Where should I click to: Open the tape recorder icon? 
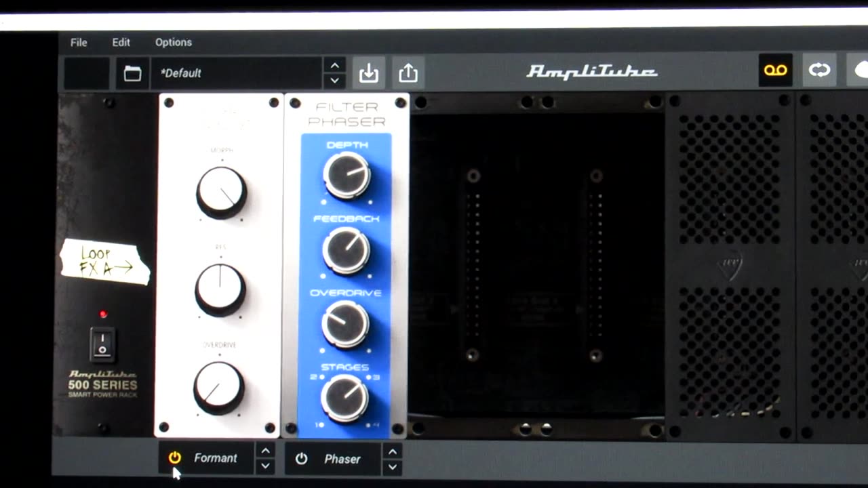pyautogui.click(x=775, y=70)
